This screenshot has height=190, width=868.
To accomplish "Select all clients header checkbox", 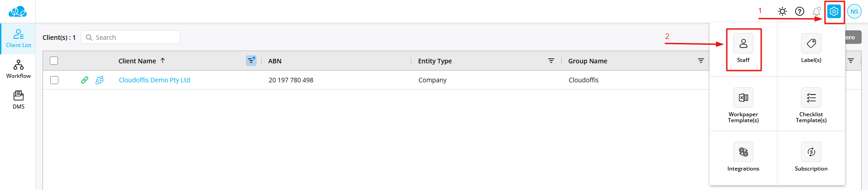I will coord(54,61).
